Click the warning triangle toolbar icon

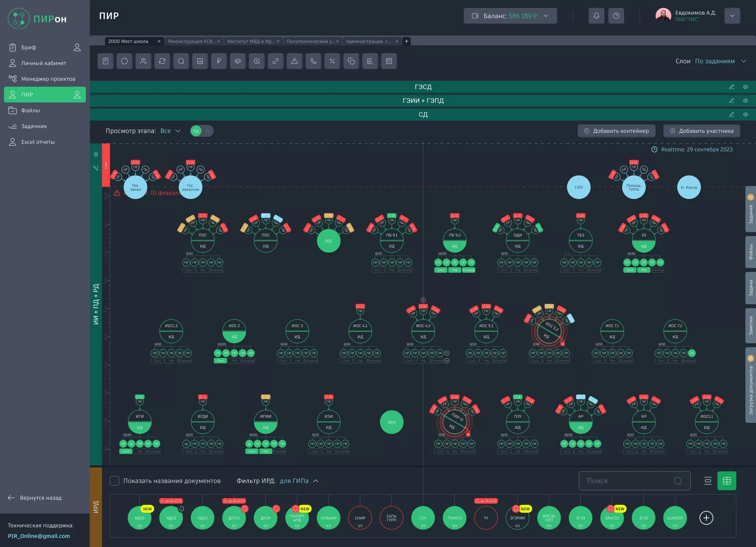click(295, 61)
